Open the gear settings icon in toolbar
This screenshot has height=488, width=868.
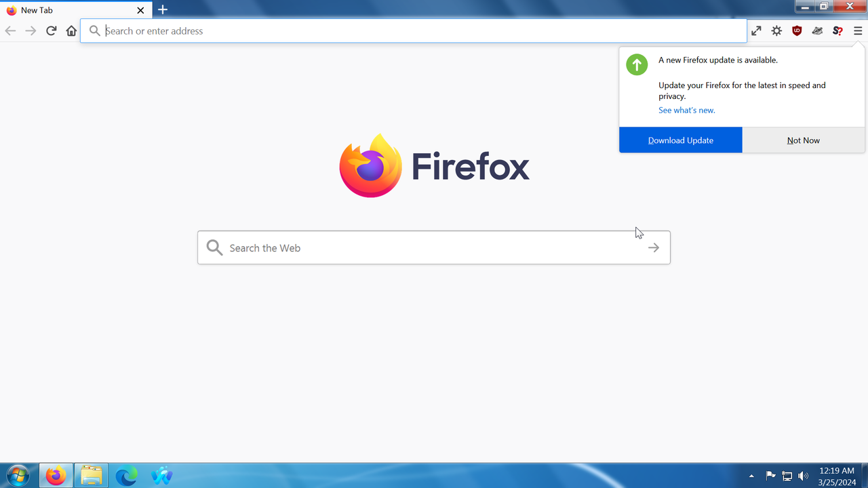click(x=776, y=30)
